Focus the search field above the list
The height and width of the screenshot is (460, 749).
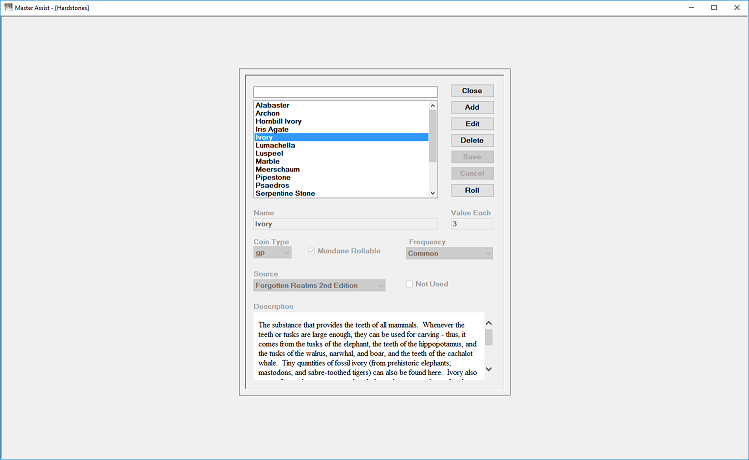coord(345,92)
